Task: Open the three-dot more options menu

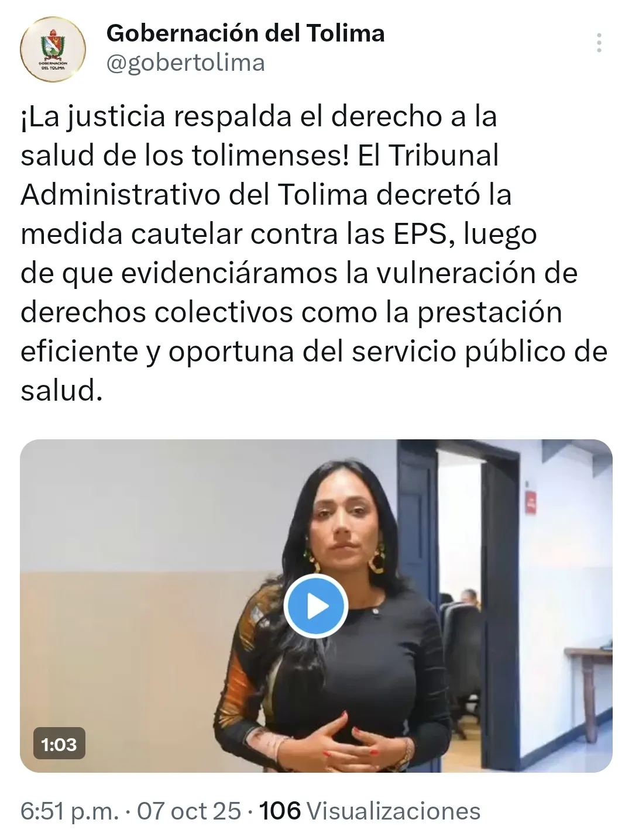Action: click(599, 43)
